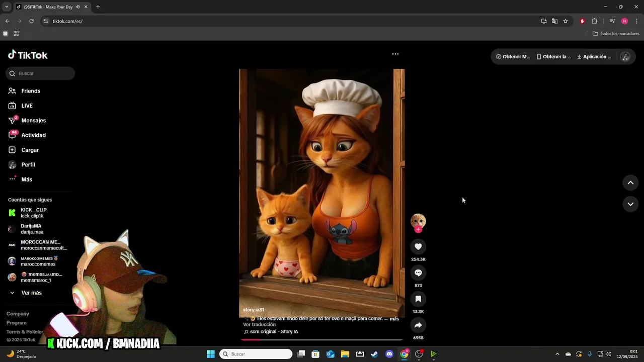
Task: Click the Aplicación download button
Action: coord(594,57)
